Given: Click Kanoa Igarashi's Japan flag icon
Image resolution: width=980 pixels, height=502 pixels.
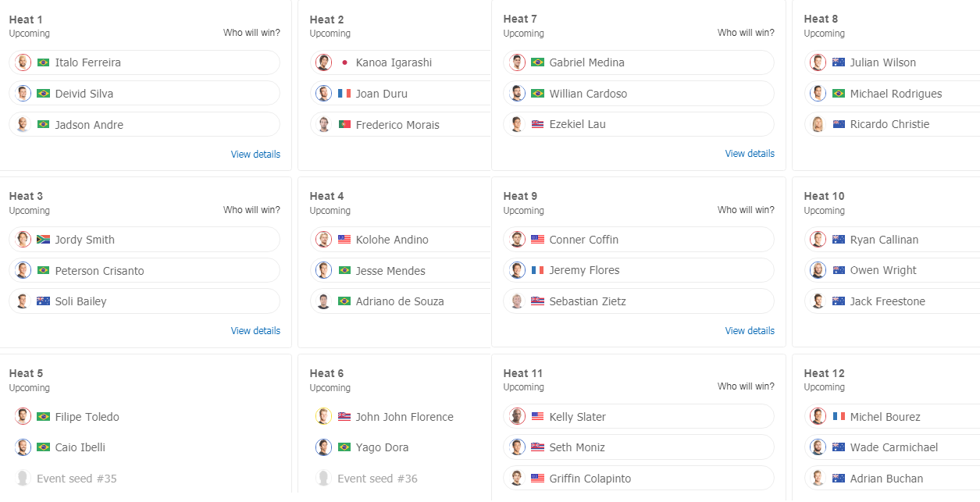Looking at the screenshot, I should click(x=344, y=62).
